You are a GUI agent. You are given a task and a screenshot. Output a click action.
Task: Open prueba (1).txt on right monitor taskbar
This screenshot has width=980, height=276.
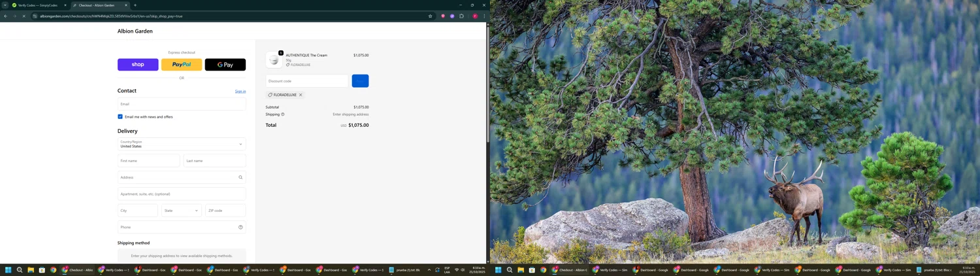tap(933, 269)
